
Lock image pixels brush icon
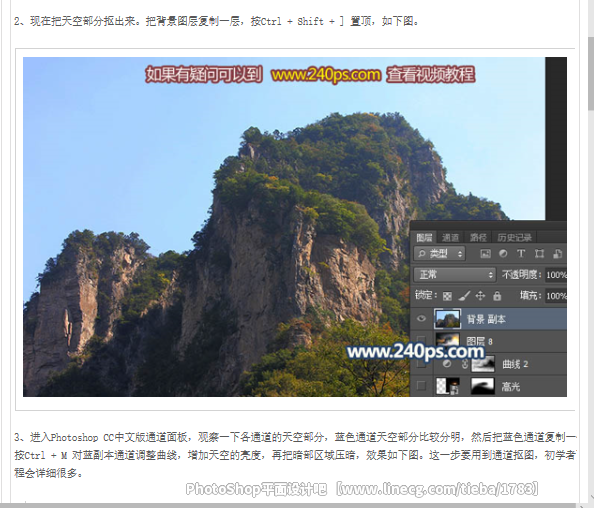464,295
